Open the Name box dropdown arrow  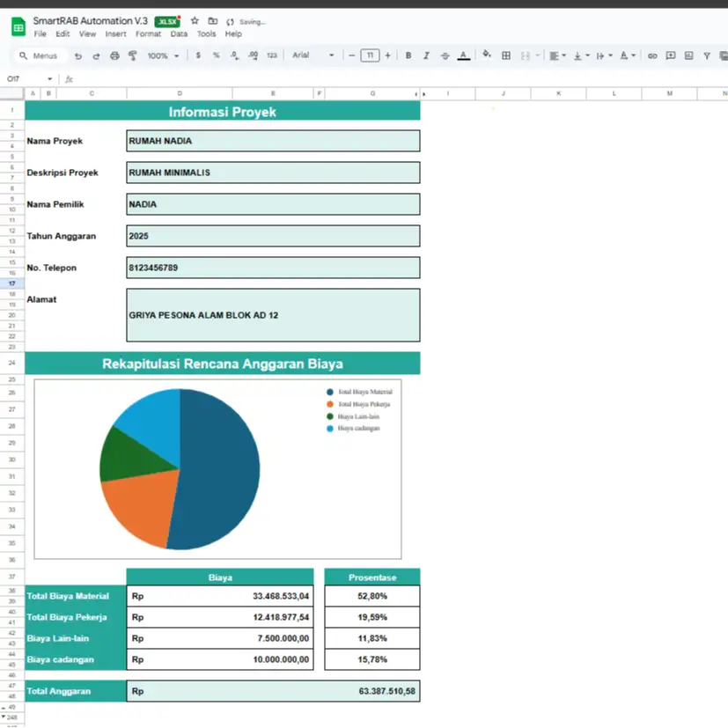pos(49,79)
